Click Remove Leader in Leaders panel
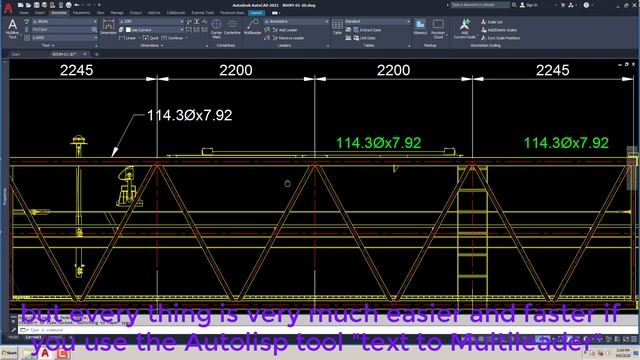 pos(288,38)
